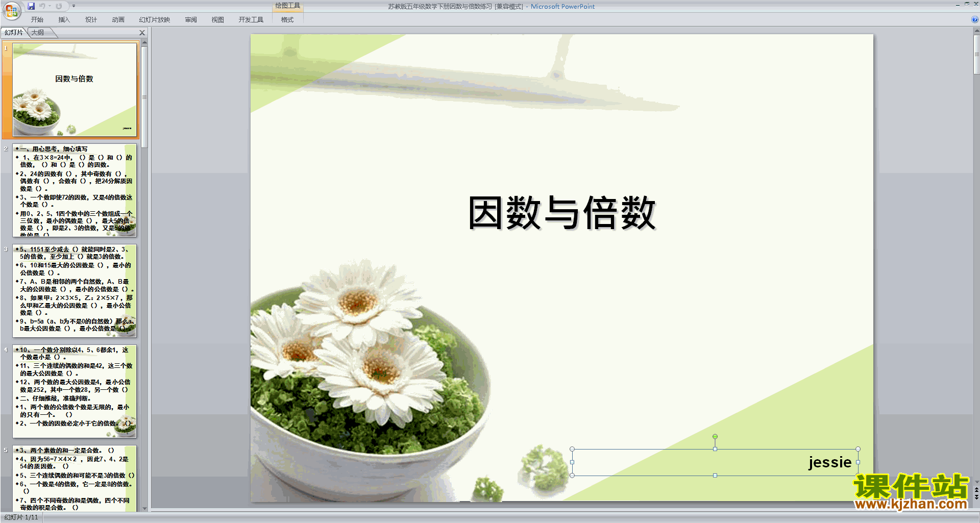Click the title text 因数与倍数 on slide

click(561, 213)
